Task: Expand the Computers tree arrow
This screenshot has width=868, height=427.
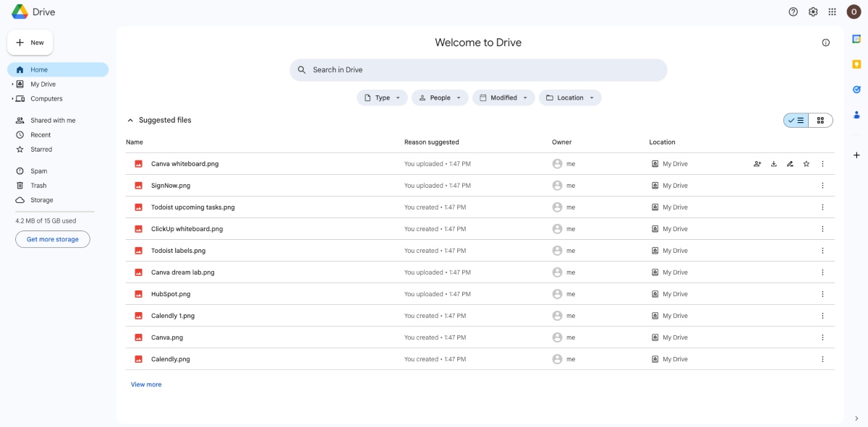Action: pyautogui.click(x=12, y=99)
